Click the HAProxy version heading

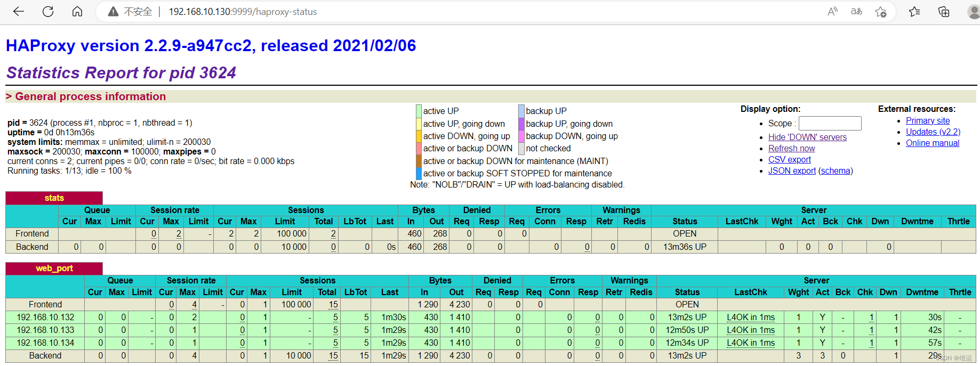211,45
